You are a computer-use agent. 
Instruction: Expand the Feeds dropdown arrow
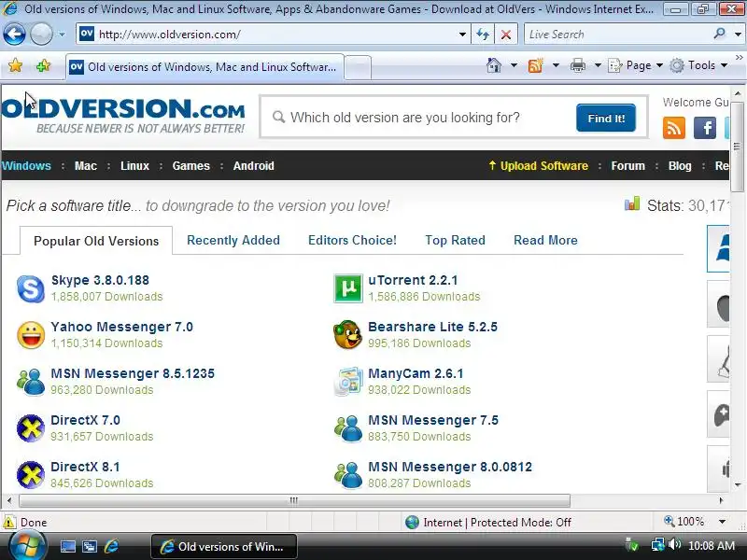pyautogui.click(x=556, y=65)
